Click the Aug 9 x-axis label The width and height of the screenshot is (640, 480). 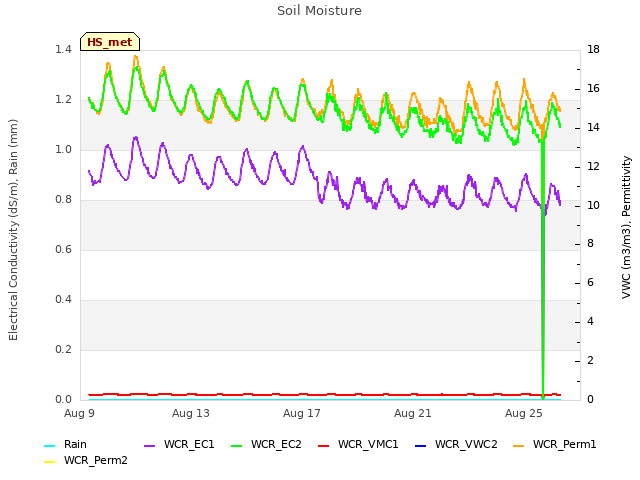79,413
